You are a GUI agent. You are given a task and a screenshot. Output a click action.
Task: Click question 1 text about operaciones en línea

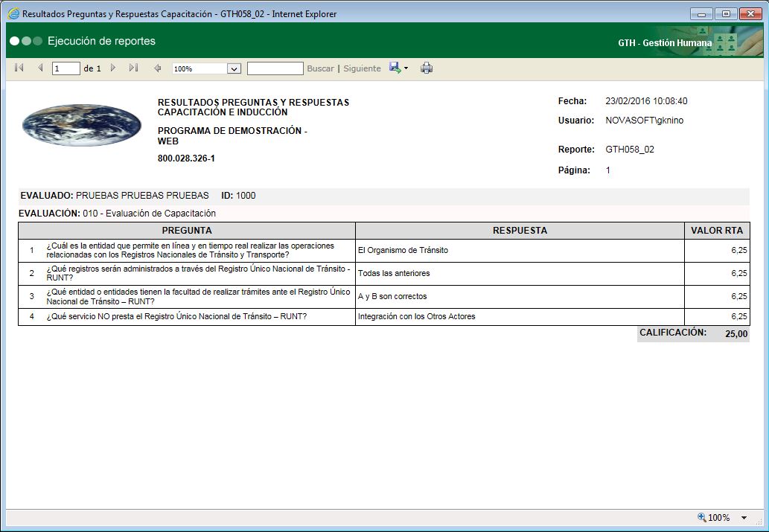(x=191, y=250)
